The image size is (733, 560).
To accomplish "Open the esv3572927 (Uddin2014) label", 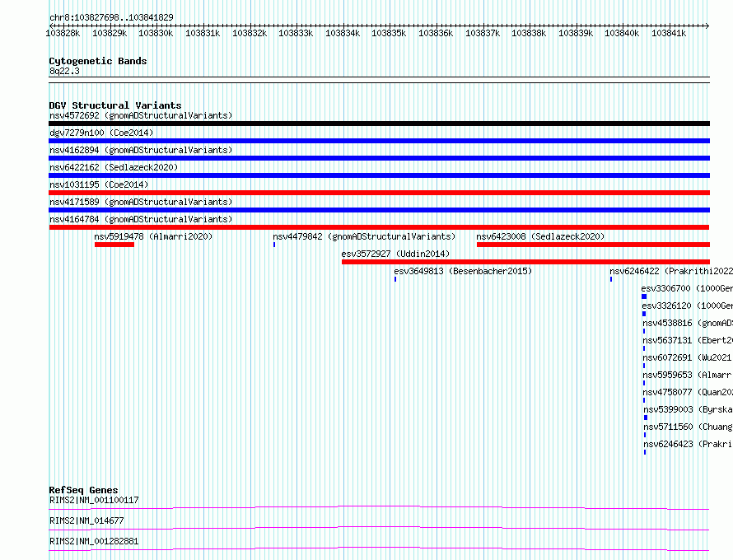I will coord(395,254).
